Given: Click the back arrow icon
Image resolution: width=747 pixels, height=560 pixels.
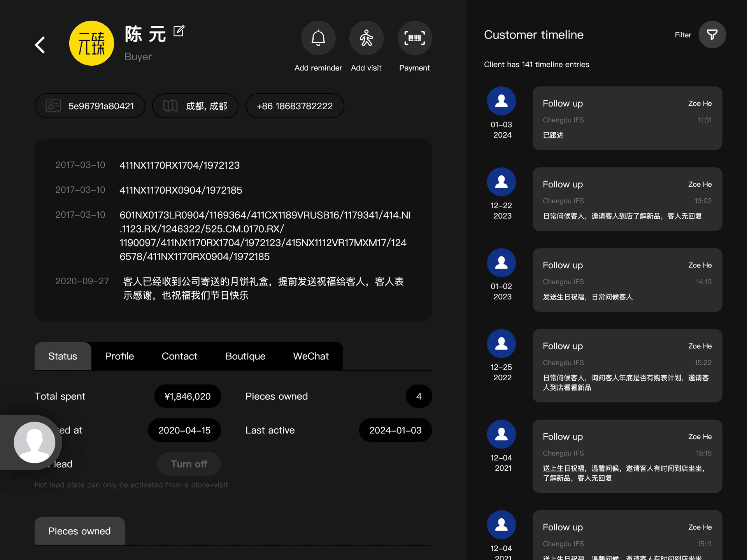Looking at the screenshot, I should coord(40,45).
